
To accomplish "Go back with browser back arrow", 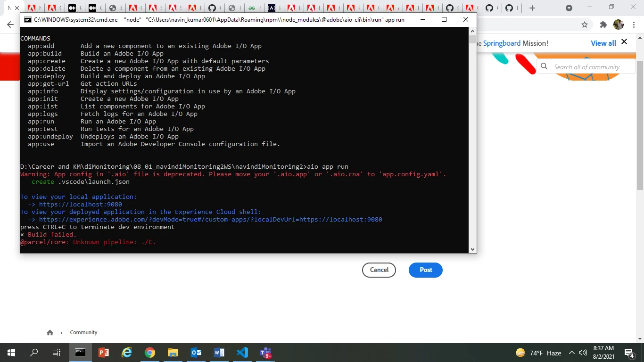I will pos(10,25).
